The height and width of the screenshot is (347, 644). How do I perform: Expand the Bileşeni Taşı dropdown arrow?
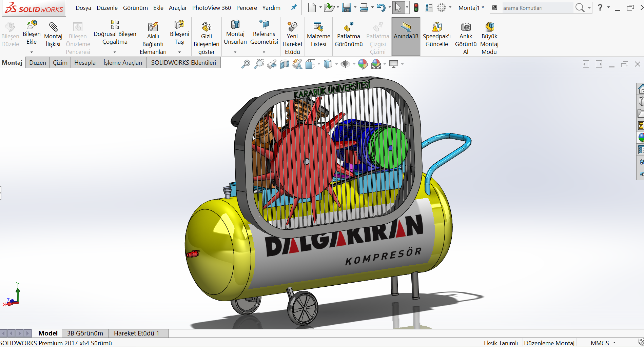click(179, 52)
